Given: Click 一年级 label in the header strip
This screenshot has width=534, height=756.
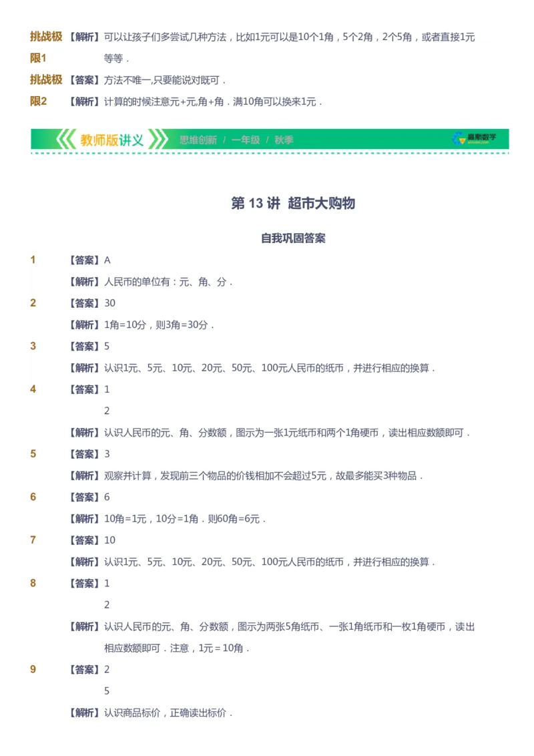Looking at the screenshot, I should (245, 140).
